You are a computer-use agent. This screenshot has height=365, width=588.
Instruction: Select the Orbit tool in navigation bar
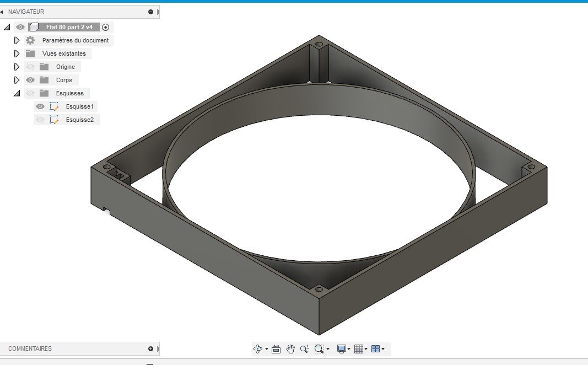tap(258, 349)
